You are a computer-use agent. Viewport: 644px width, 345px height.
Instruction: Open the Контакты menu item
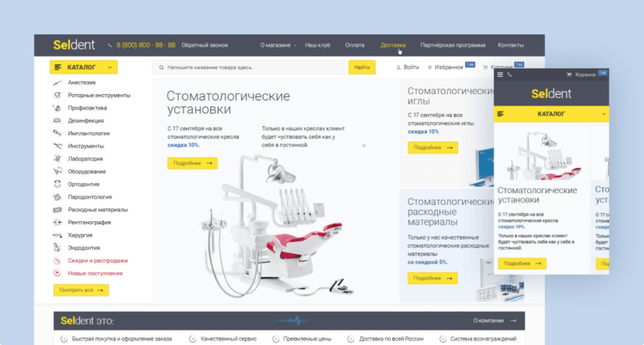(511, 45)
